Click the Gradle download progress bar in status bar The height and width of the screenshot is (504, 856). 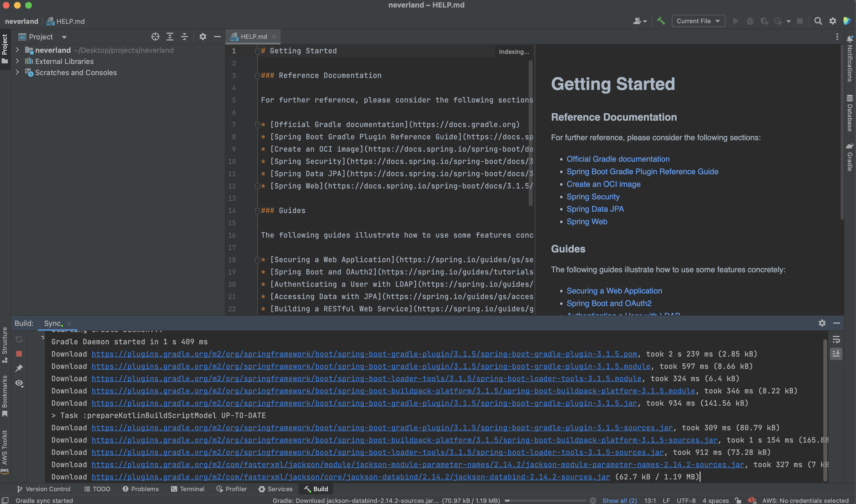[x=546, y=500]
